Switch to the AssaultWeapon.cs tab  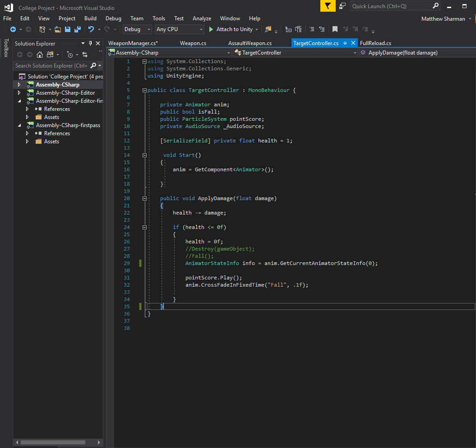click(250, 43)
